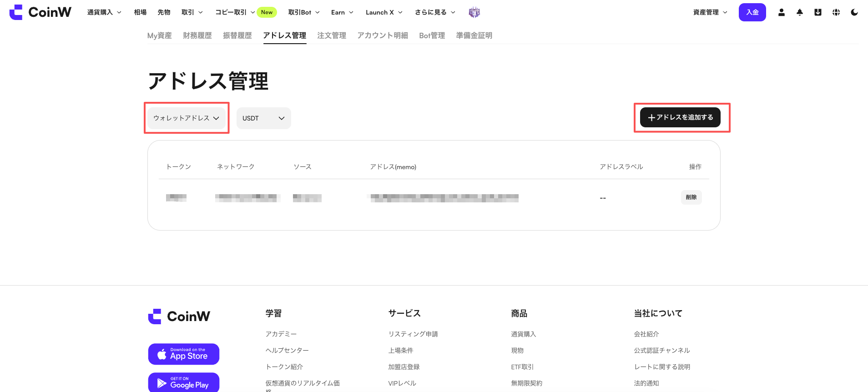Open the notifications bell
The height and width of the screenshot is (392, 868).
coord(800,12)
